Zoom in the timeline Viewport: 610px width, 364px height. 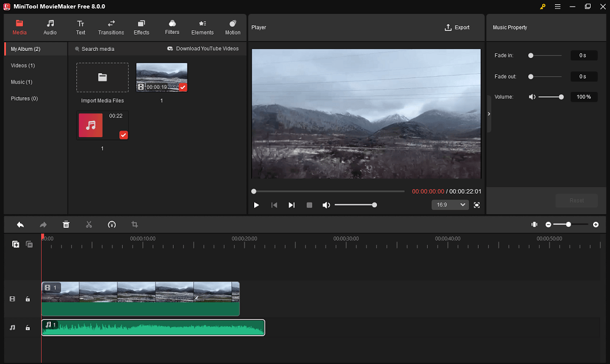click(595, 225)
